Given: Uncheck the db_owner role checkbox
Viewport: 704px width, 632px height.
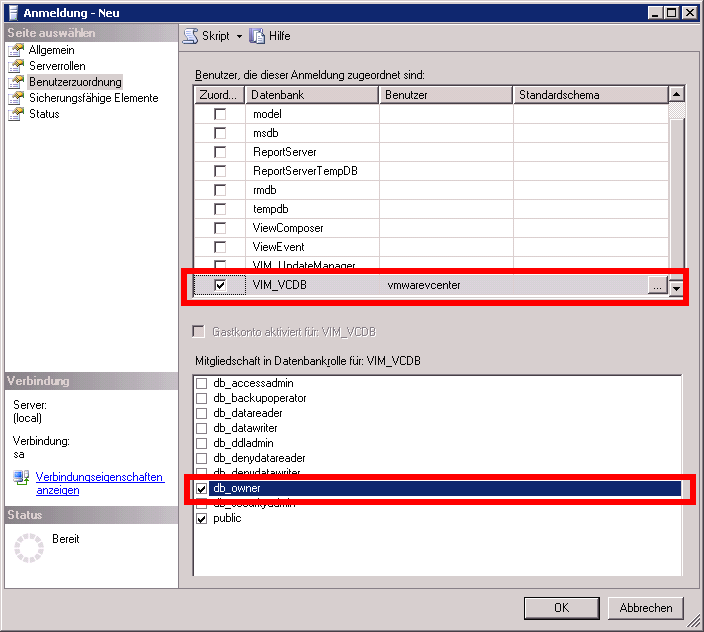Looking at the screenshot, I should click(202, 488).
